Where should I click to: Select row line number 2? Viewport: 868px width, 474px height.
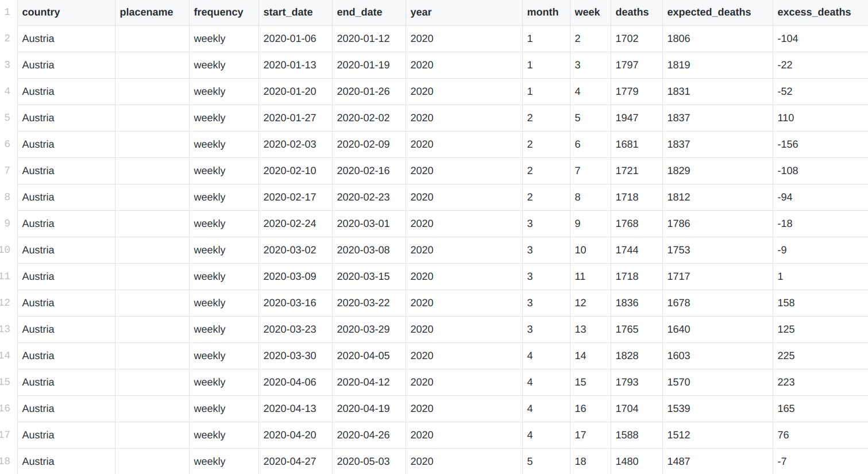pyautogui.click(x=7, y=38)
